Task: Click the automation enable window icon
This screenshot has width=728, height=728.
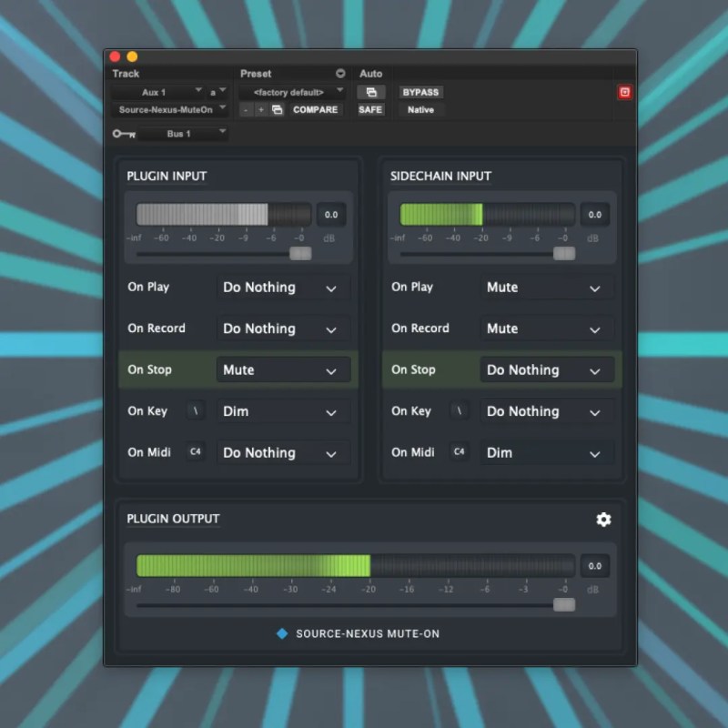Action: tap(371, 92)
